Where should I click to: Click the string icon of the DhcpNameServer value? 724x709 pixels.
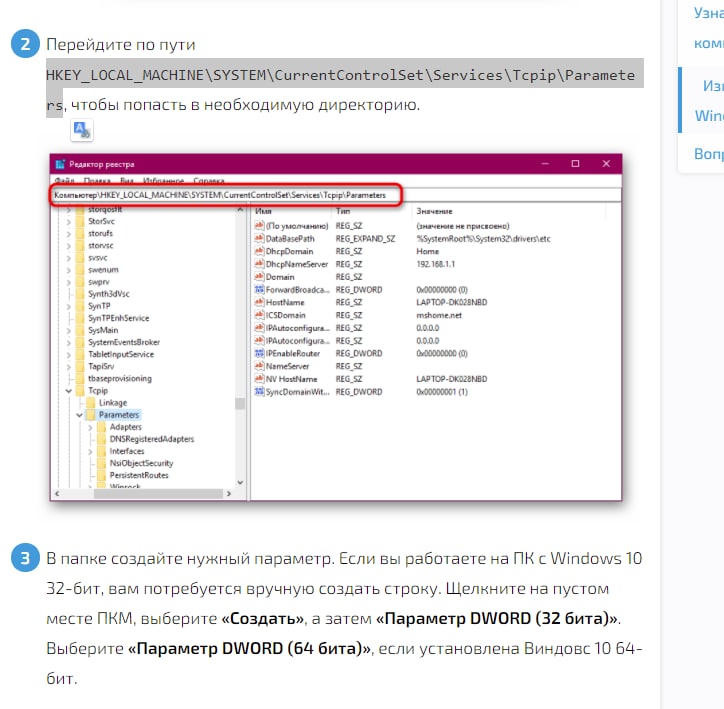click(x=259, y=264)
